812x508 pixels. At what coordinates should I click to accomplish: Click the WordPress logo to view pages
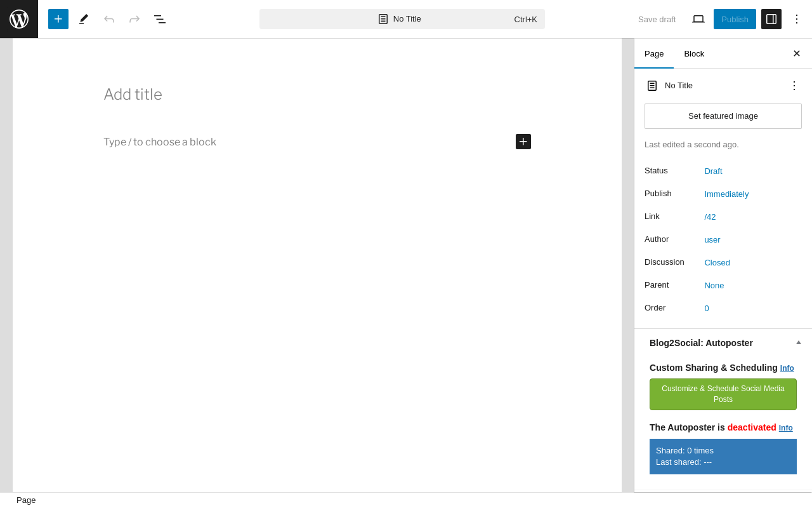pyautogui.click(x=19, y=19)
